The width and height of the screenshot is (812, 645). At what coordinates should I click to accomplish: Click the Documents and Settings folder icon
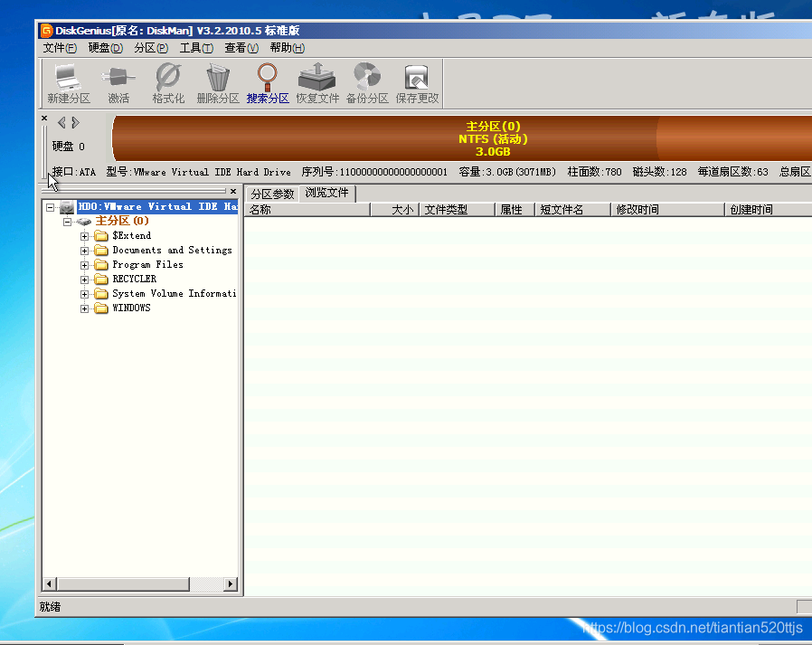[101, 251]
